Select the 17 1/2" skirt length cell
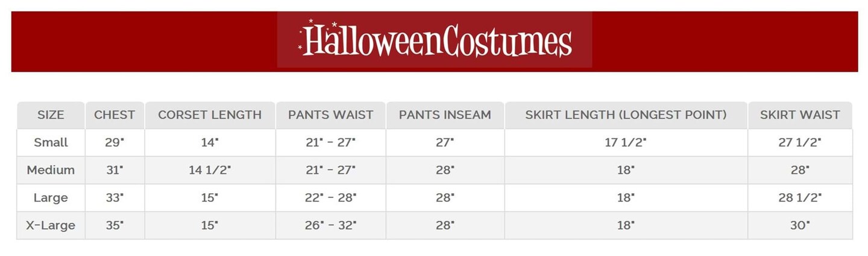Viewport: 868px width, 256px height. click(x=626, y=142)
